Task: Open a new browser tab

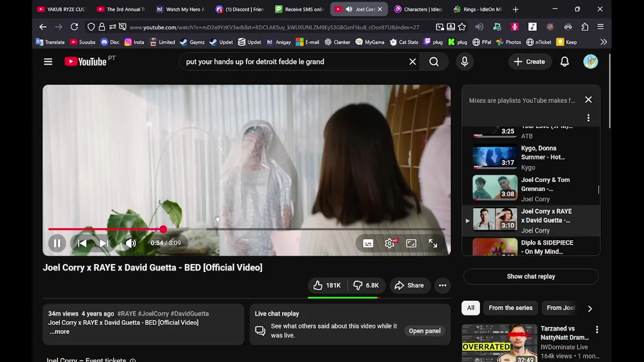Action: coord(515,9)
